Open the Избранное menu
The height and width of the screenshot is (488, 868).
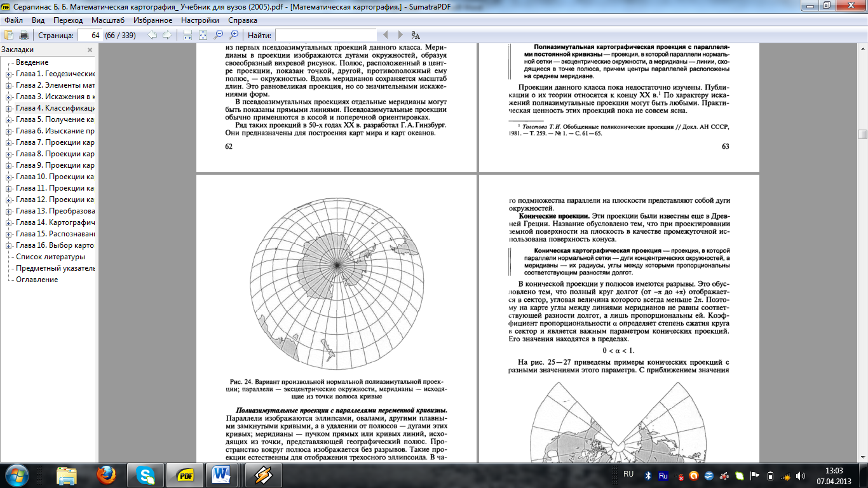(153, 20)
